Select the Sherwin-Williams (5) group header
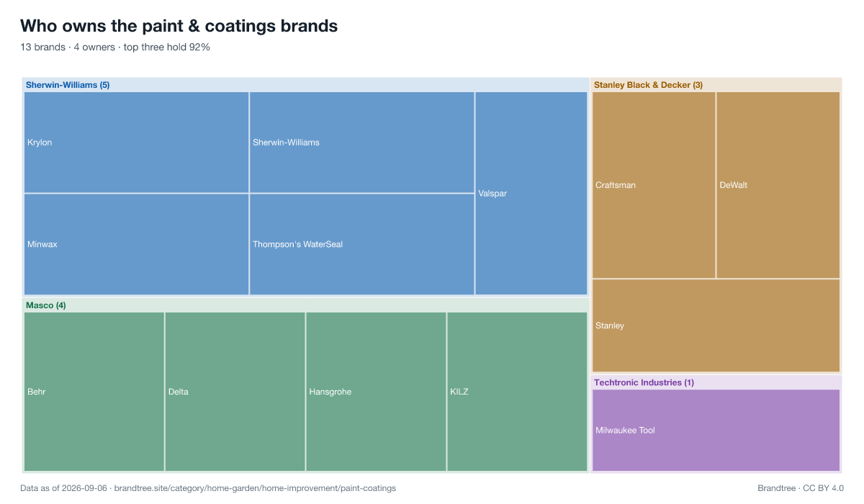Viewport: 864px width, 504px height. (68, 85)
